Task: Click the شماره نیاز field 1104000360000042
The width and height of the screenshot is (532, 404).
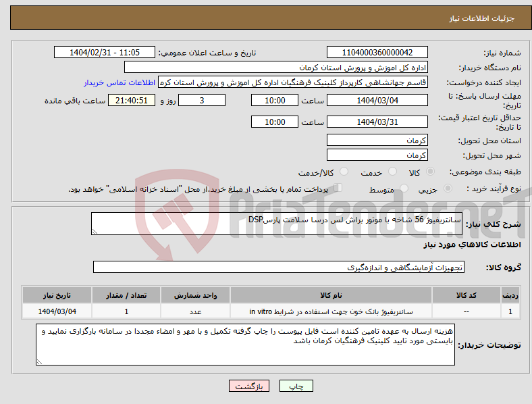Action: click(x=377, y=52)
